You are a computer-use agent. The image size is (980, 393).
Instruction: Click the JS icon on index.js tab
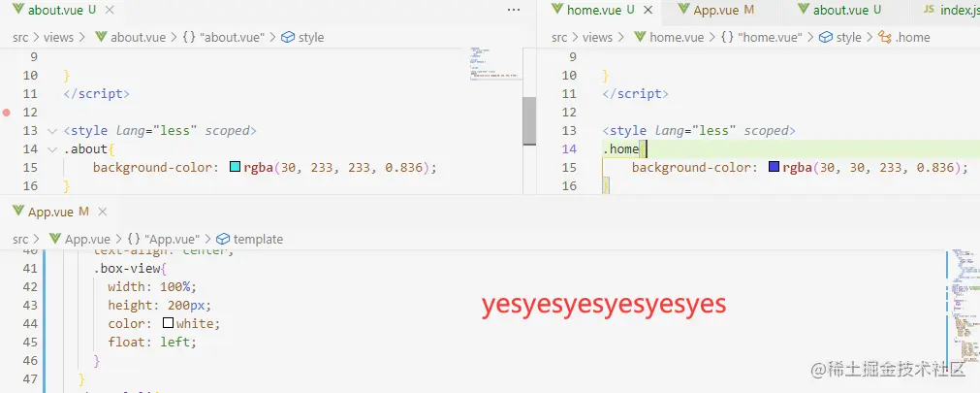coord(929,10)
